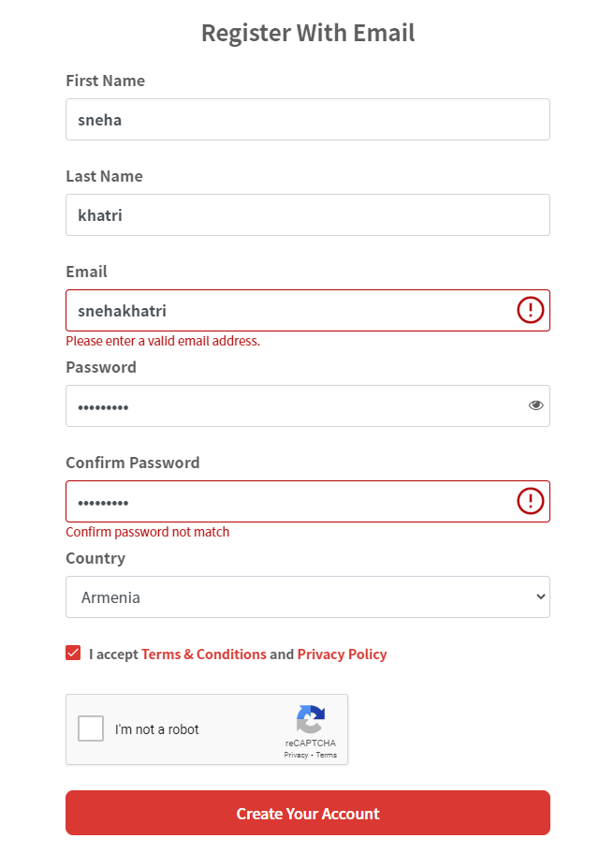Image resolution: width=614 pixels, height=868 pixels.
Task: Click the Register With Email heading
Action: 307,32
